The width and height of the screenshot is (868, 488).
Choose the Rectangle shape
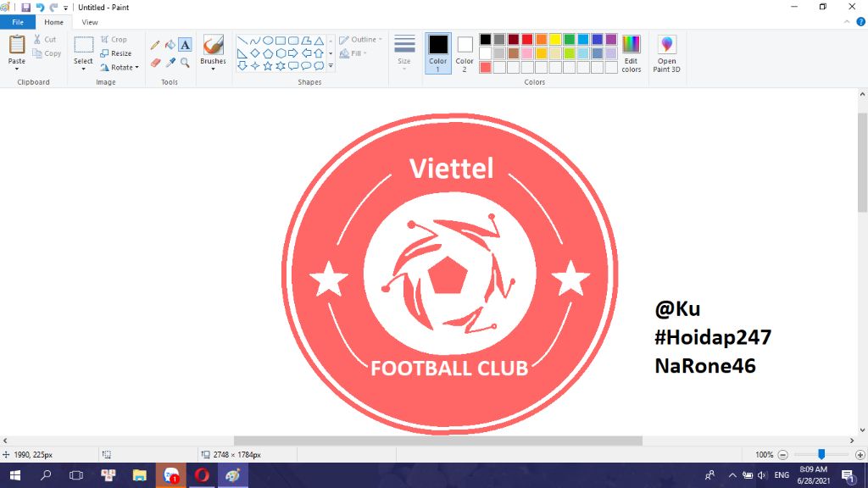[x=281, y=41]
